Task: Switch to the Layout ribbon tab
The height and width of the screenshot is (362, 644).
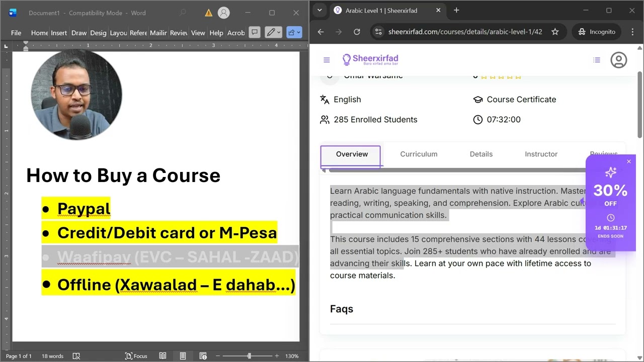Action: pos(118,33)
